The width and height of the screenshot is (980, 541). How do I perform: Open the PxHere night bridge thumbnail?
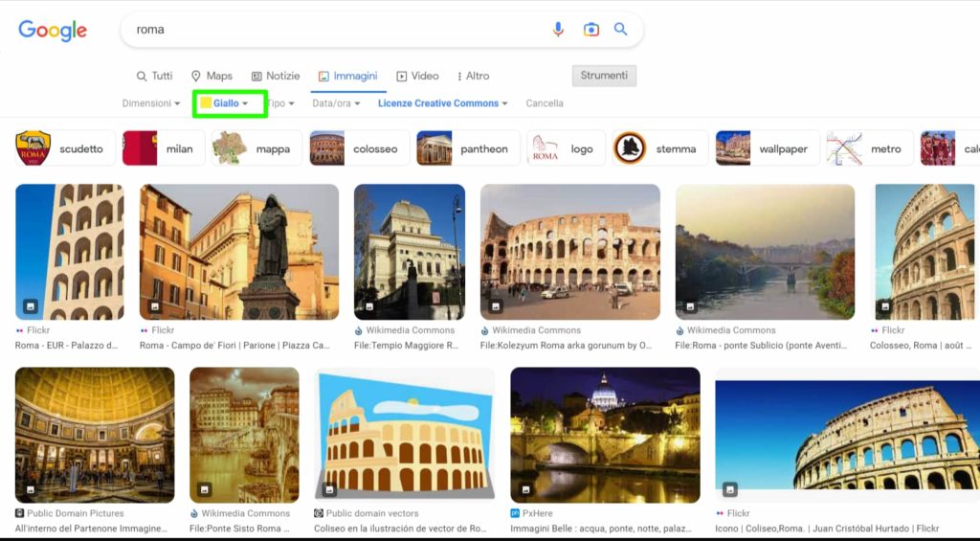[x=605, y=435]
